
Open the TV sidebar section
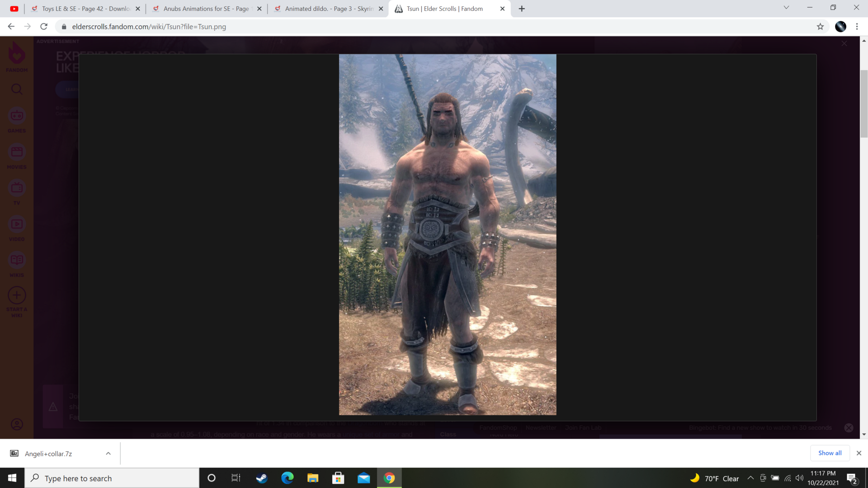(17, 192)
